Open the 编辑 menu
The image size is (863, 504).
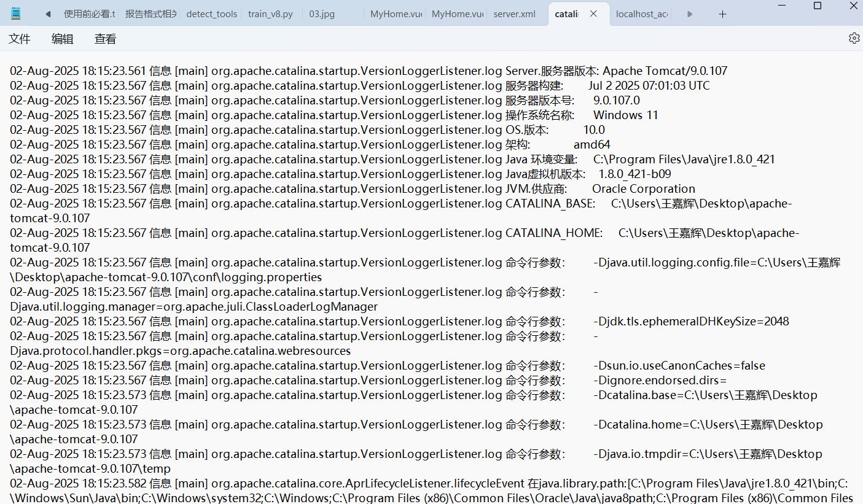[63, 39]
